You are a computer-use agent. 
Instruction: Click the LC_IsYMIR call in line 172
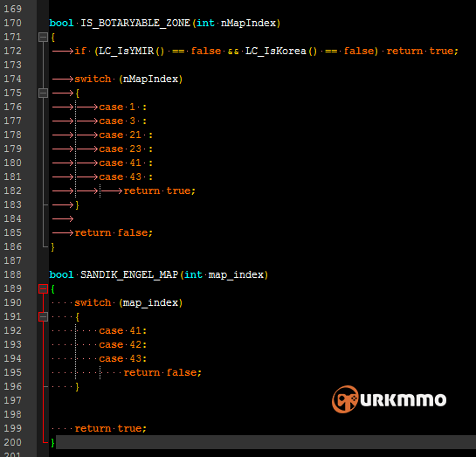coord(132,51)
